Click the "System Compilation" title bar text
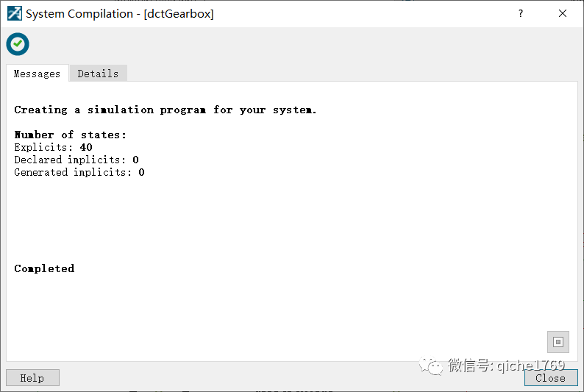 (79, 14)
